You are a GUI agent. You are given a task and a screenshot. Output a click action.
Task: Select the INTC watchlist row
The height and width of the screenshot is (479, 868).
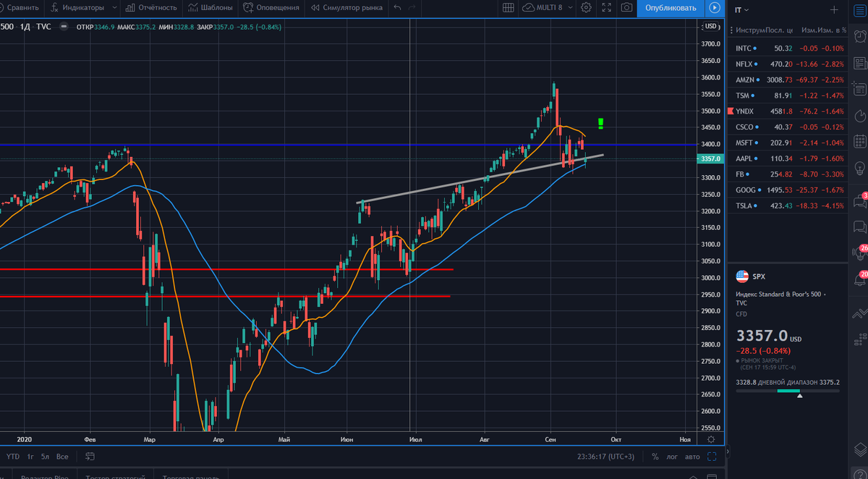click(786, 48)
